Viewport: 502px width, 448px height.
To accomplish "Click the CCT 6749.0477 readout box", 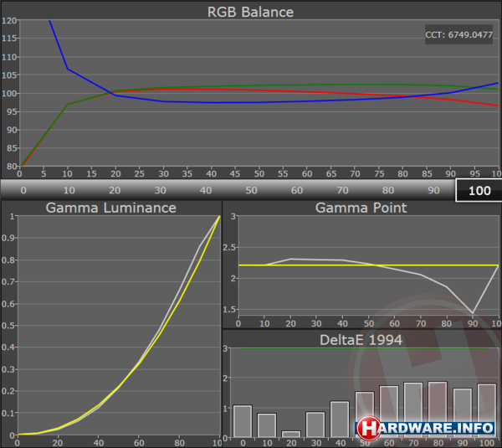I will point(459,35).
